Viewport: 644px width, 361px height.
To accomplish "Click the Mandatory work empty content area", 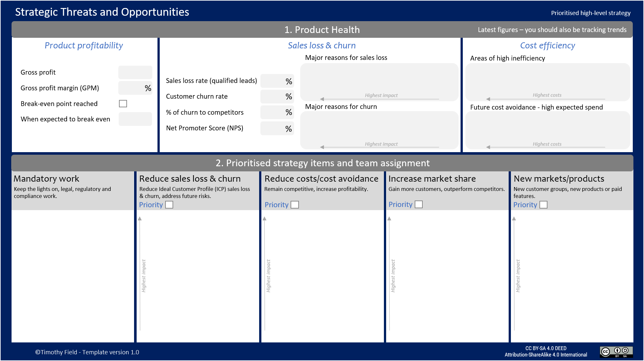I will point(73,276).
